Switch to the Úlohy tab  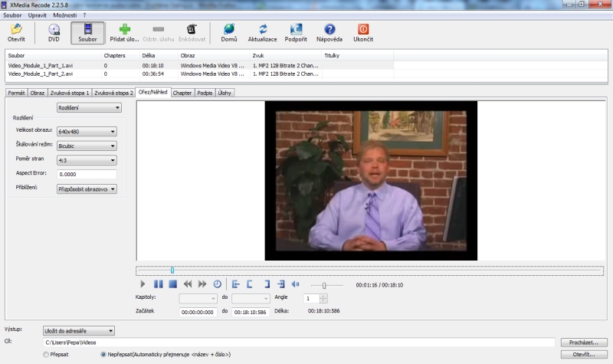pyautogui.click(x=225, y=93)
